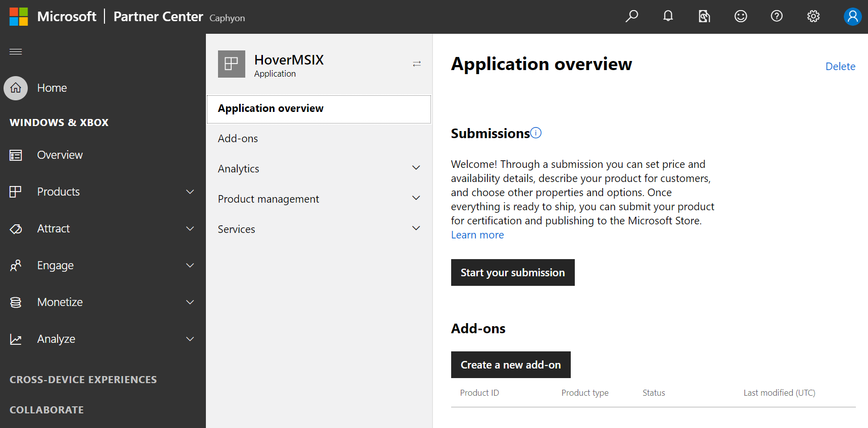Click the Products label in sidebar
Screen dimensions: 868x428
pyautogui.click(x=59, y=192)
